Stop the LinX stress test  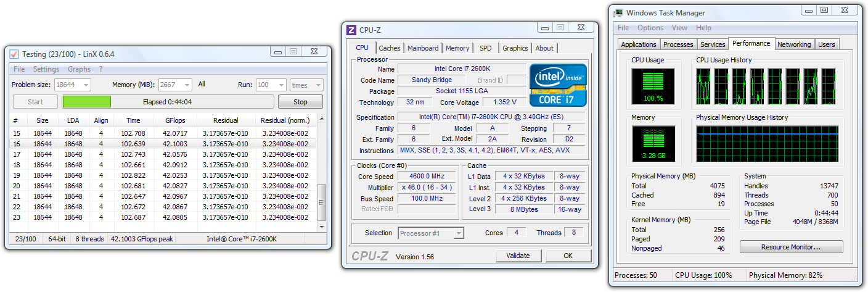[300, 102]
